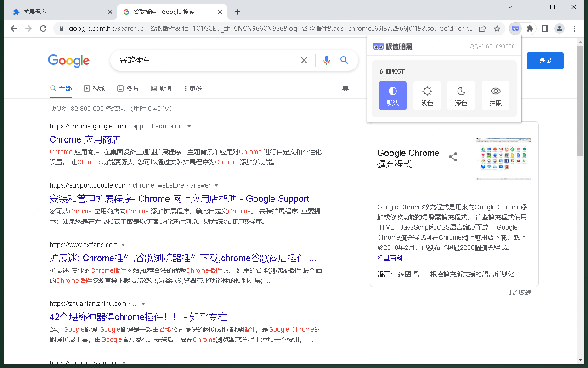Click the bookmark star in the address bar
Screen dimensions: 588x368
(x=497, y=28)
